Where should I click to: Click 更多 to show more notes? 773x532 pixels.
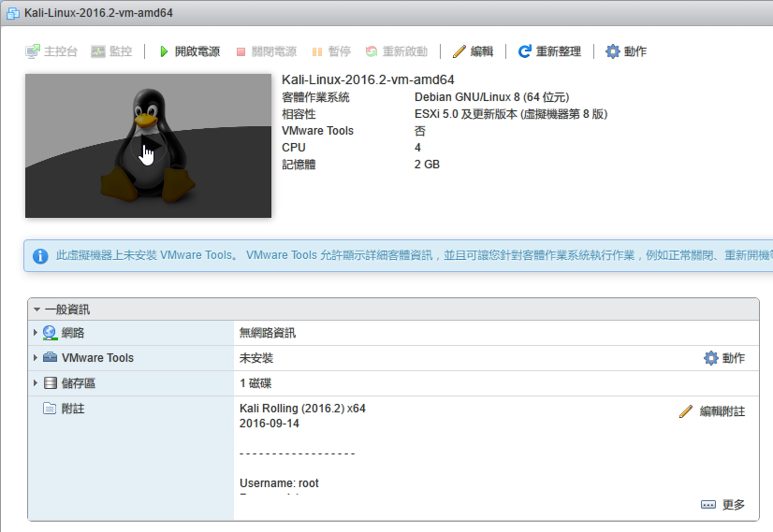(722, 504)
